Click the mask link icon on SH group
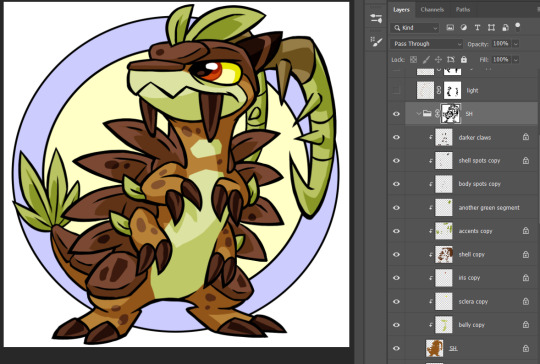The width and height of the screenshot is (540, 364). pos(437,114)
